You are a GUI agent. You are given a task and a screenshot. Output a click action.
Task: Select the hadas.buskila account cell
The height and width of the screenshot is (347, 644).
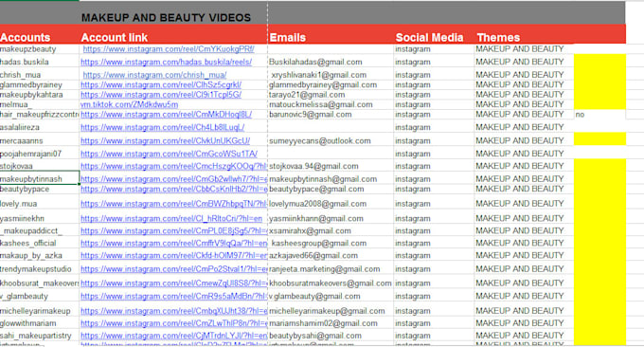(x=40, y=62)
